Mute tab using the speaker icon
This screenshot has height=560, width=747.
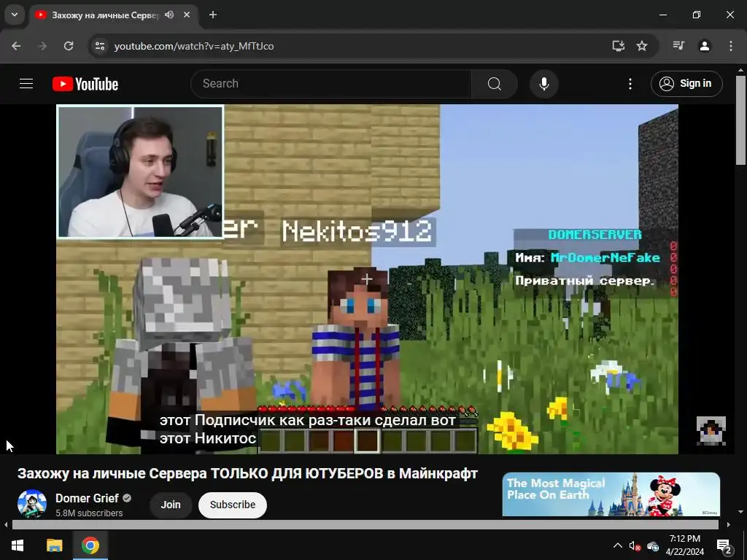click(169, 15)
